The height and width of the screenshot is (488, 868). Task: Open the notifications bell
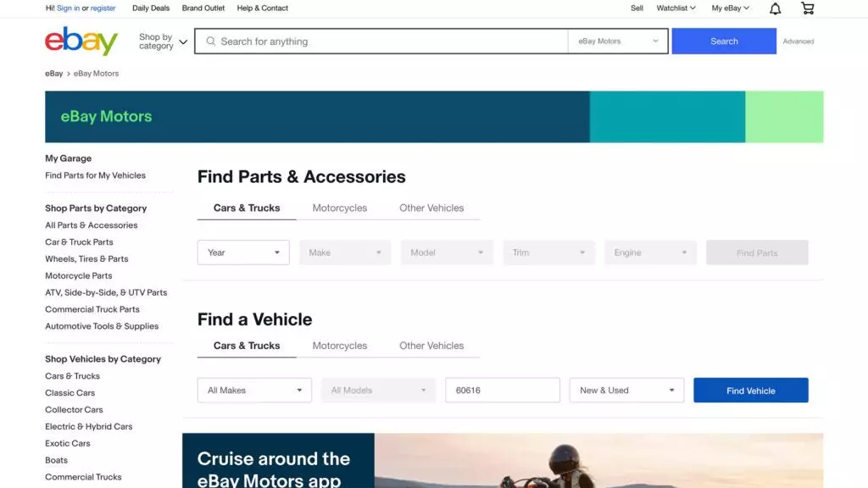[x=775, y=8]
